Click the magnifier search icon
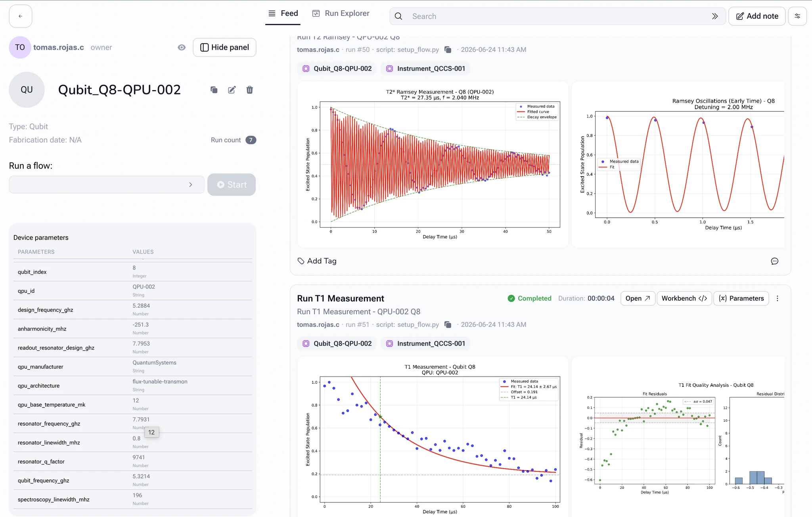Screen dimensions: 812x517 (399, 16)
